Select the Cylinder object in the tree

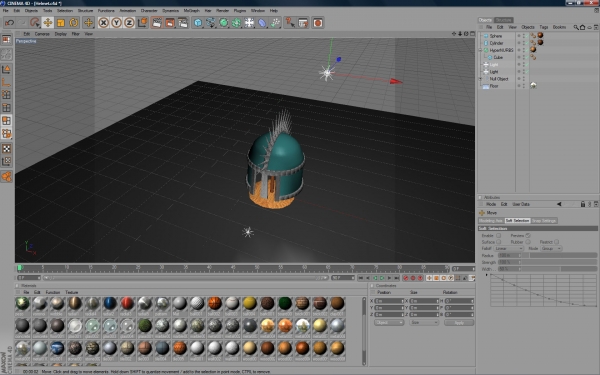[496, 43]
